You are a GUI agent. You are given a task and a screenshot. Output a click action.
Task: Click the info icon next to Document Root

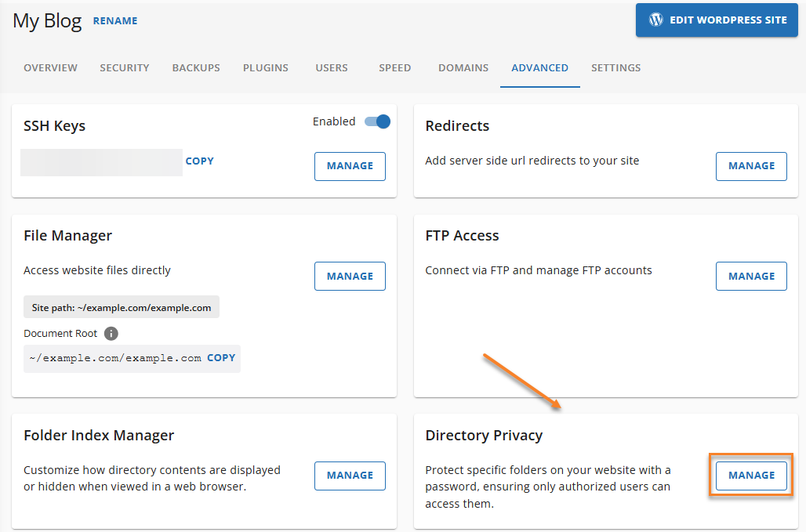click(111, 333)
